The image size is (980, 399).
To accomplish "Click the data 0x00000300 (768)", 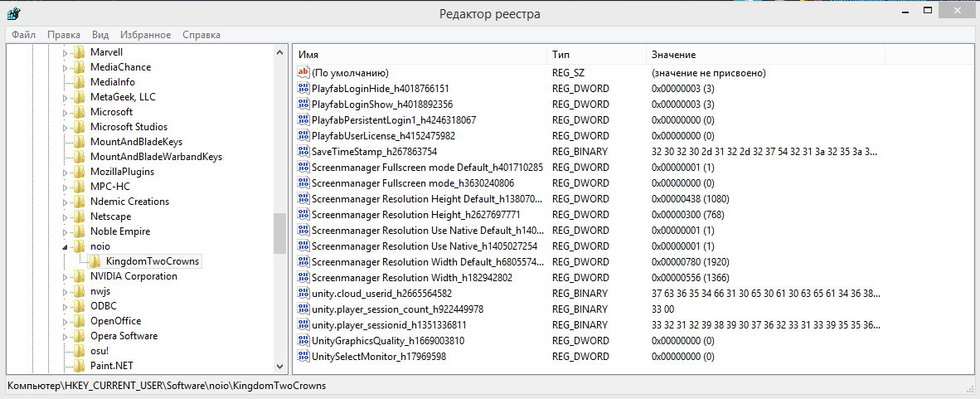I will coord(687,215).
